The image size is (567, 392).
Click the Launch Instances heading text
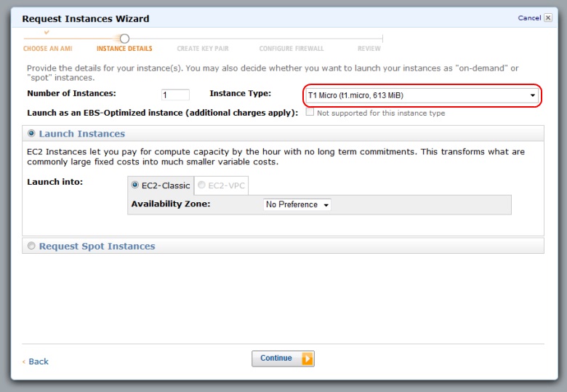click(82, 134)
